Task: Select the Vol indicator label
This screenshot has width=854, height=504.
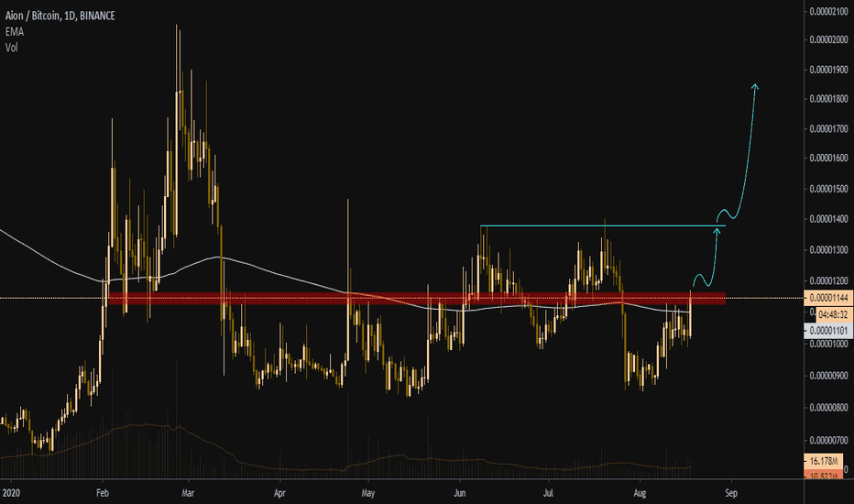Action: click(11, 48)
